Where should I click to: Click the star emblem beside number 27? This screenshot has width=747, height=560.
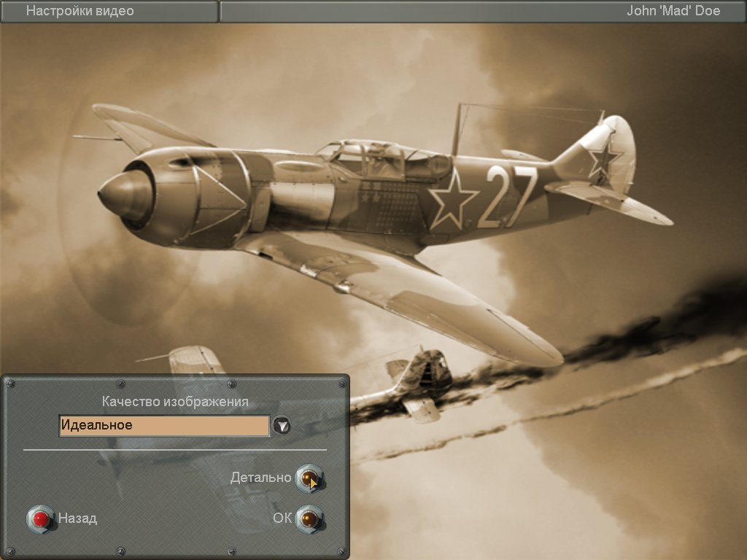coord(452,198)
